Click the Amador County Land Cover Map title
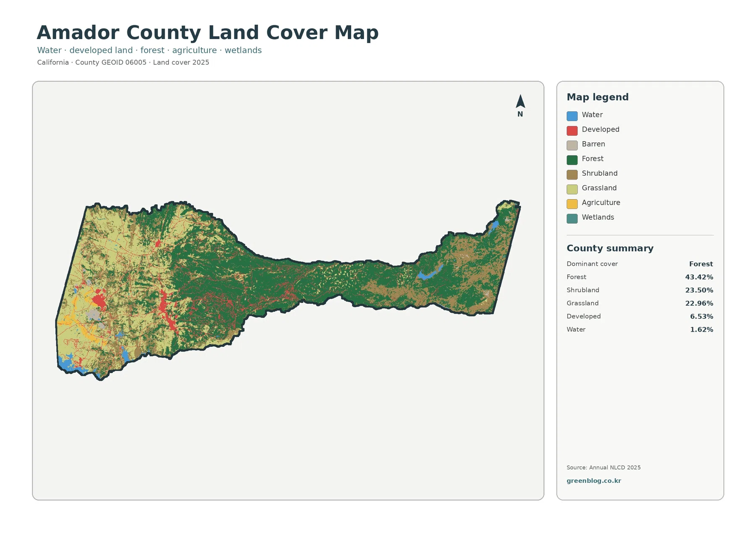756x535 pixels. pyautogui.click(x=208, y=33)
